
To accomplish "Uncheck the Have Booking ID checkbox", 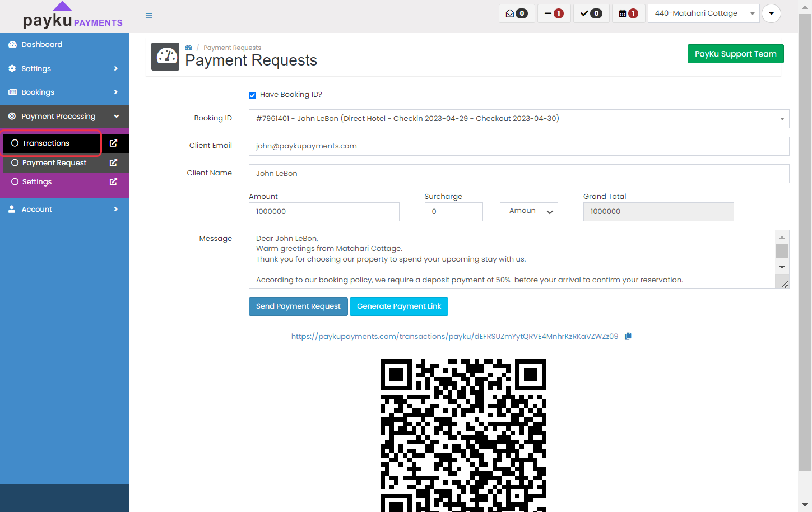I will coord(253,95).
